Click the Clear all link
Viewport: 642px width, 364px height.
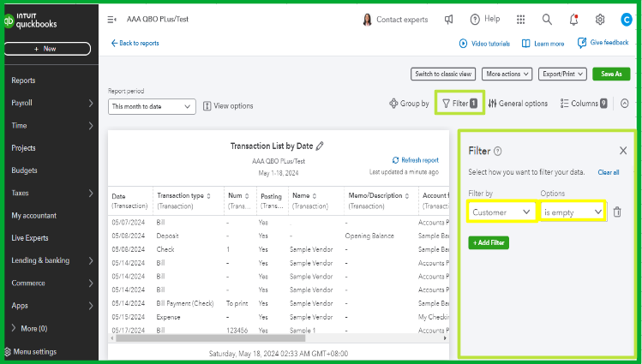pos(609,172)
